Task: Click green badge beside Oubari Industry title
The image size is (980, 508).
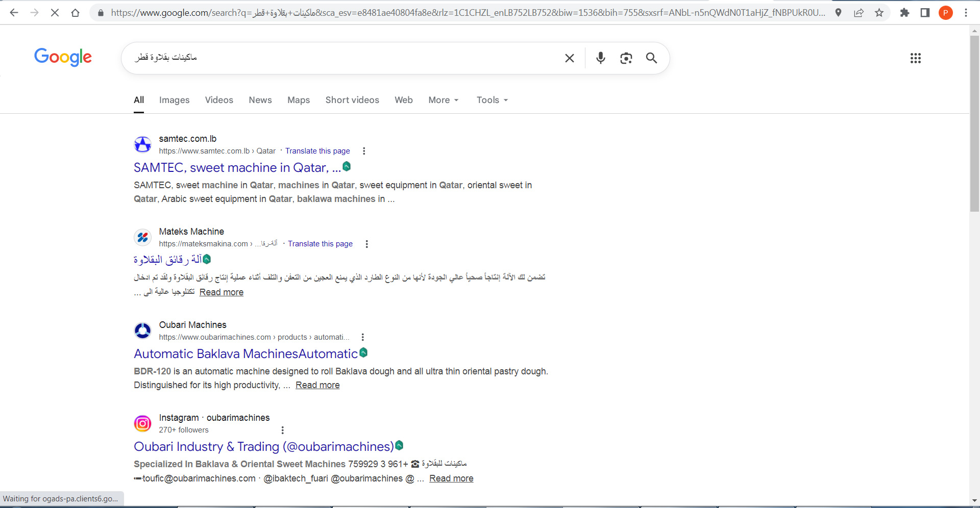Action: tap(399, 445)
